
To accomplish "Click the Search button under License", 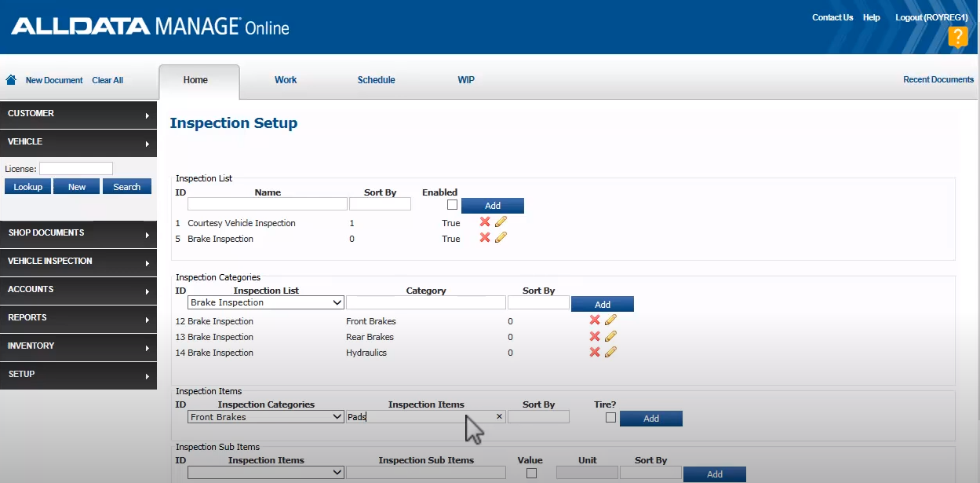I will [x=127, y=187].
